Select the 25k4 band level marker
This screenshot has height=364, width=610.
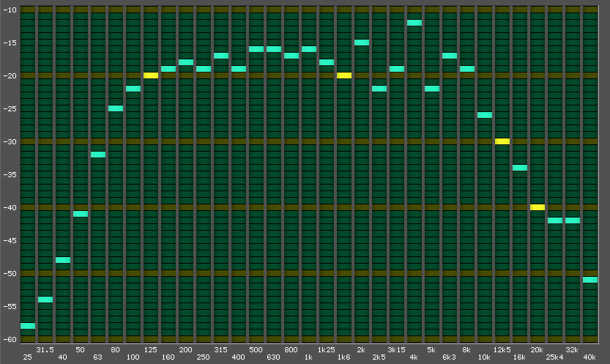[x=555, y=220]
